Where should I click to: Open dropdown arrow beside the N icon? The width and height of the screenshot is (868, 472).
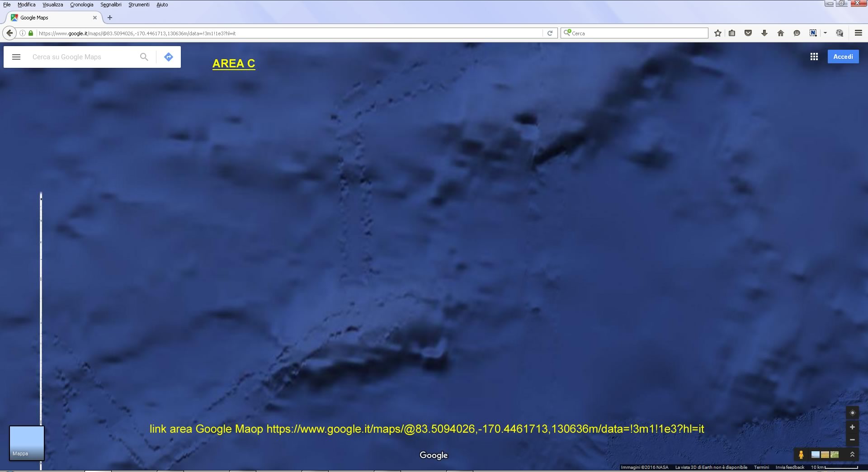825,33
